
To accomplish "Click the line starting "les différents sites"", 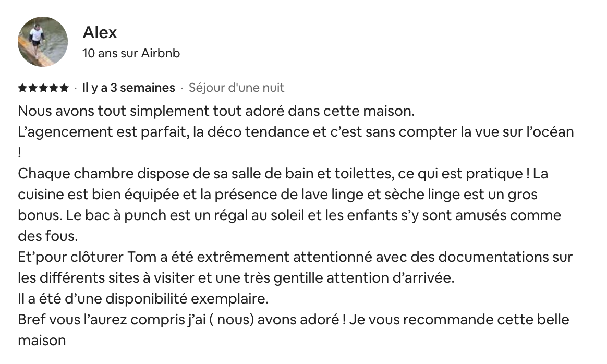I will [x=236, y=278].
